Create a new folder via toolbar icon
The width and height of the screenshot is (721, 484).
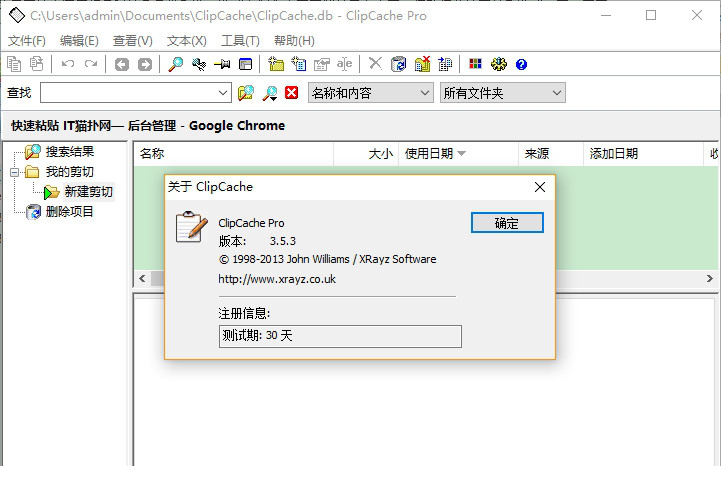click(276, 64)
